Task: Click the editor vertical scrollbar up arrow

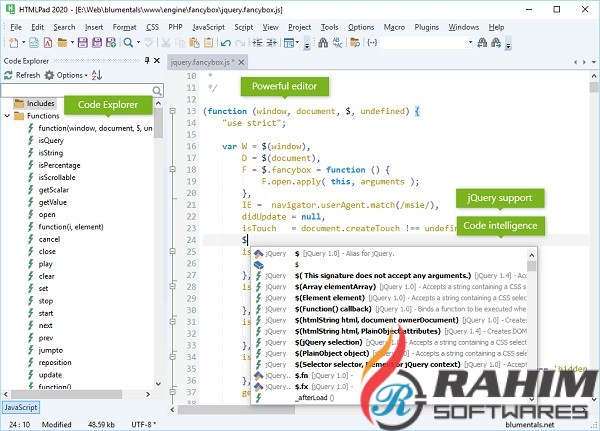Action: coord(593,76)
